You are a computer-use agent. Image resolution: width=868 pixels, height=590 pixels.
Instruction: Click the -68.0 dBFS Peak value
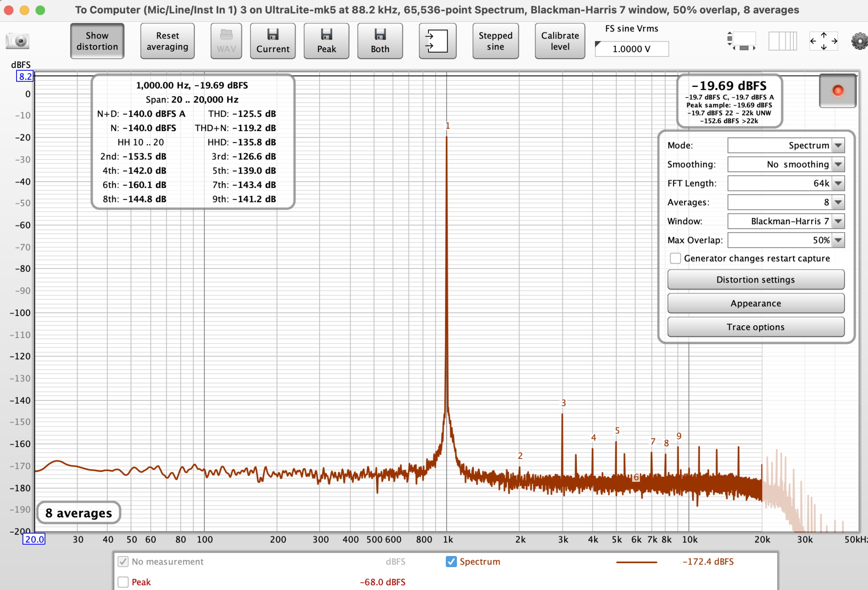383,582
